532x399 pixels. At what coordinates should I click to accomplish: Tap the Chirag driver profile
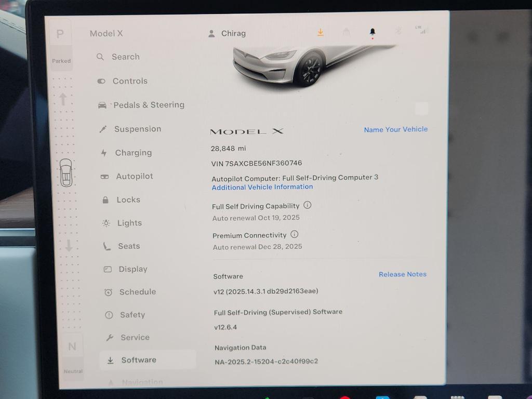click(x=227, y=33)
